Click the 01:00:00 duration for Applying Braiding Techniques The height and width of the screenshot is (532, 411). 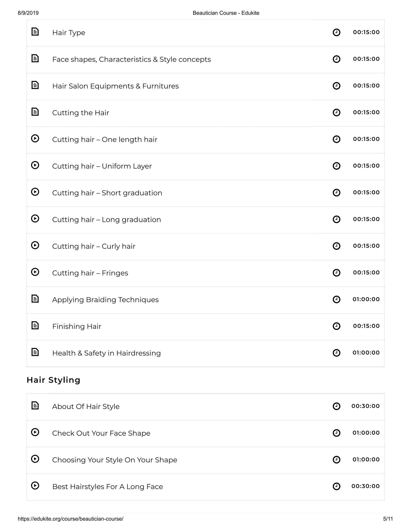pos(366,299)
